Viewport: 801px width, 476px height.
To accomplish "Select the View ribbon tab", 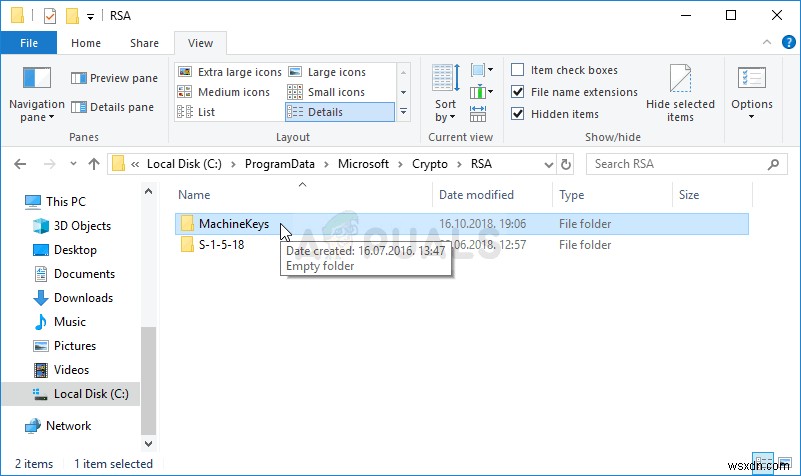I will [x=200, y=43].
